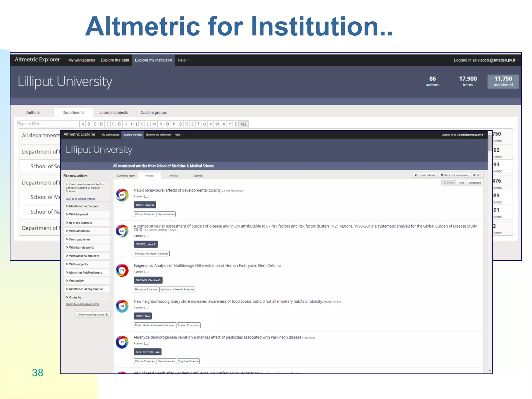The height and width of the screenshot is (399, 532).
Task: Expand the 'With handle prefix' filter
Action: click(87, 248)
